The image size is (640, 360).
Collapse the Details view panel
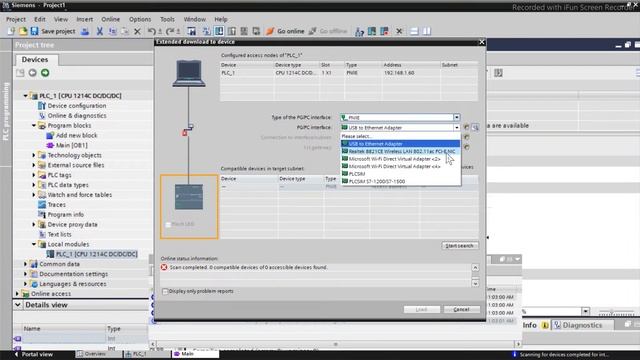[18, 305]
